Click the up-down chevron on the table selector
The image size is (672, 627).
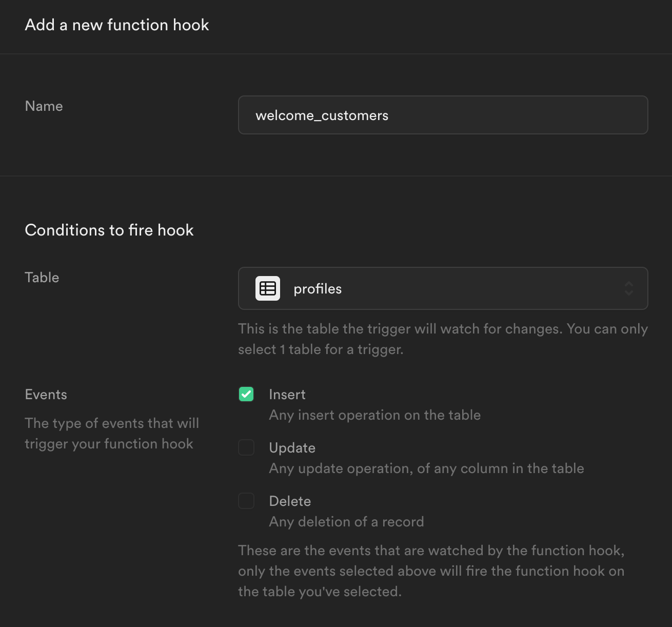pos(628,288)
